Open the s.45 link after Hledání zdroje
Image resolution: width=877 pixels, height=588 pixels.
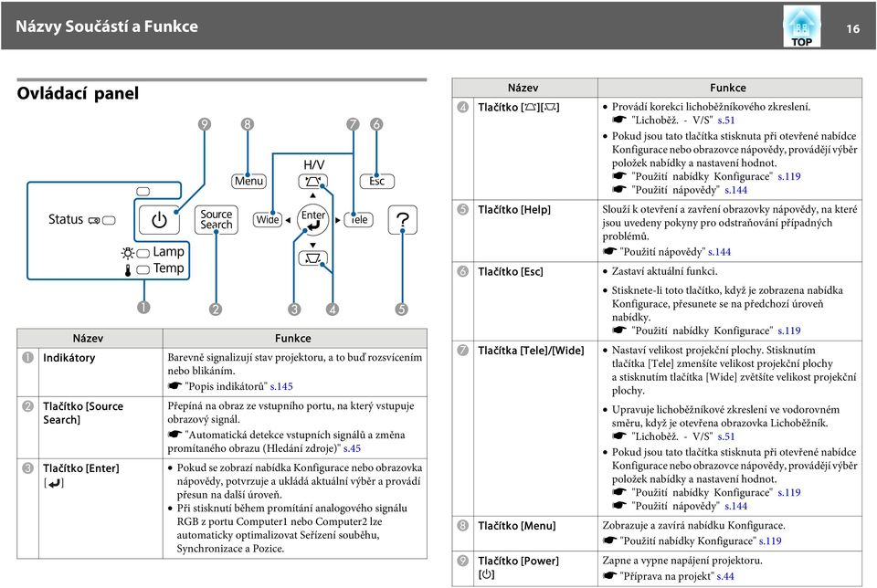click(x=352, y=448)
